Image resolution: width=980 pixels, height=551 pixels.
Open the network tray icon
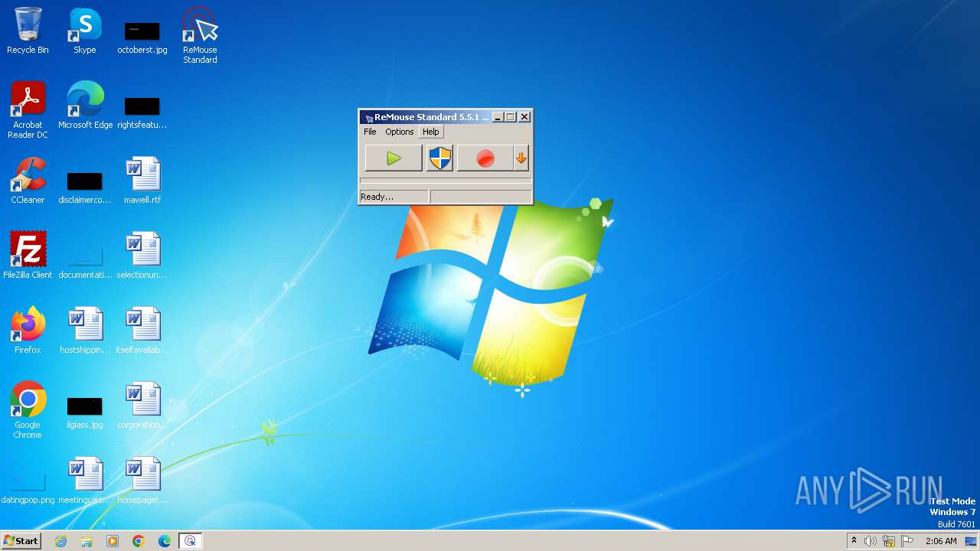889,541
